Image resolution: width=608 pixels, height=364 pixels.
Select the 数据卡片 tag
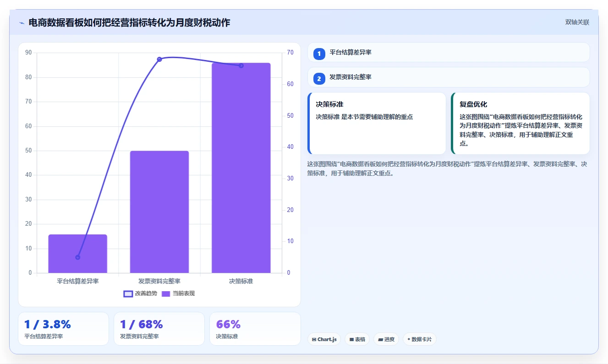[419, 339]
